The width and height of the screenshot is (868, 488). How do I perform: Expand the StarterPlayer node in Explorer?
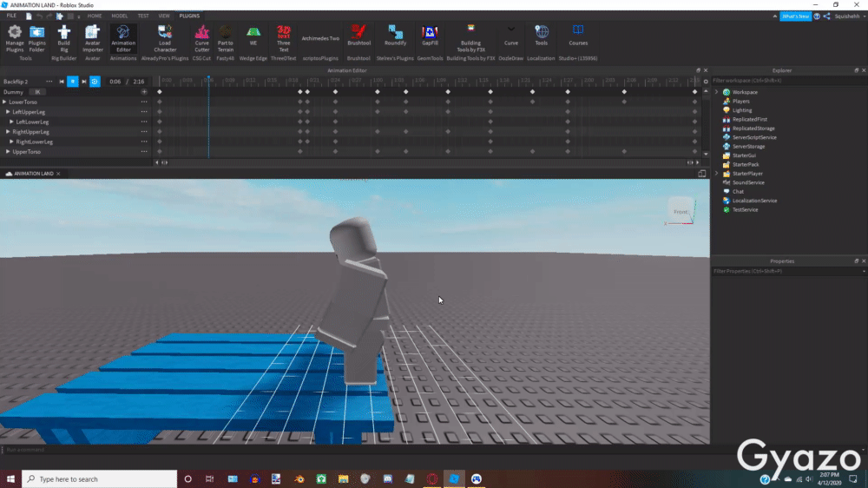click(717, 174)
